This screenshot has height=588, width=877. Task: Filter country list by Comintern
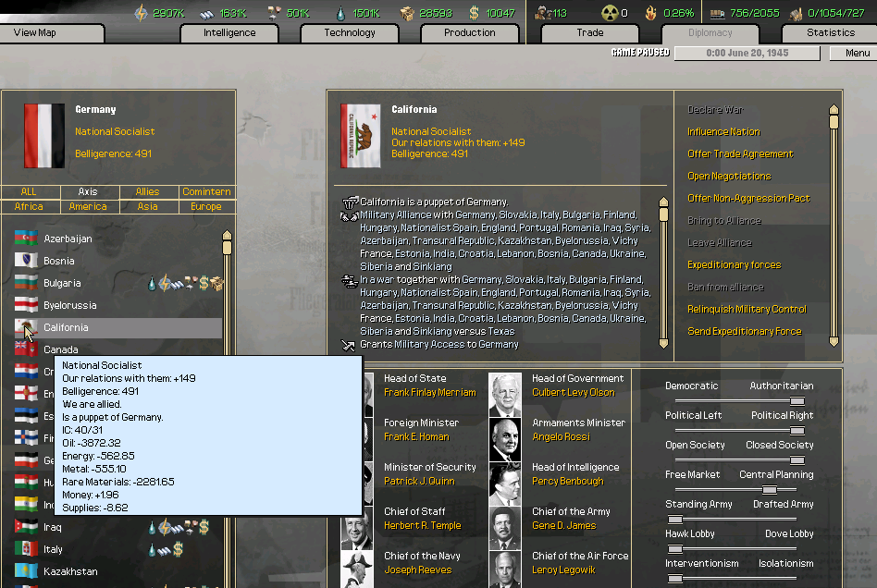[205, 192]
